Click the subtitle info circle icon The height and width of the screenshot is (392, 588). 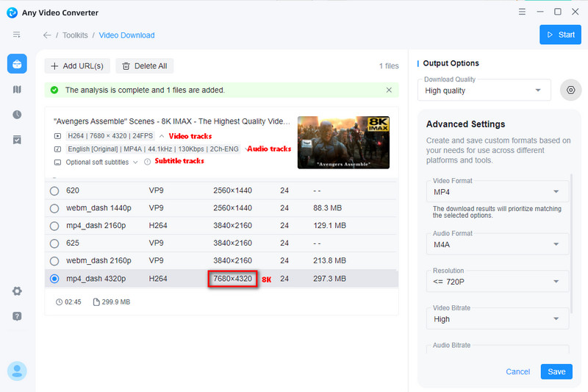coord(148,162)
